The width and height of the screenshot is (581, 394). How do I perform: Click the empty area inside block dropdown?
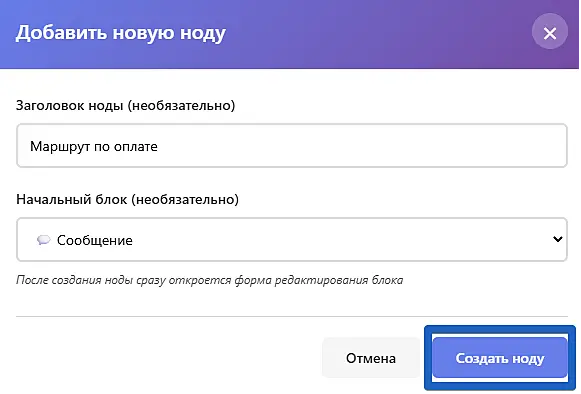(x=341, y=240)
